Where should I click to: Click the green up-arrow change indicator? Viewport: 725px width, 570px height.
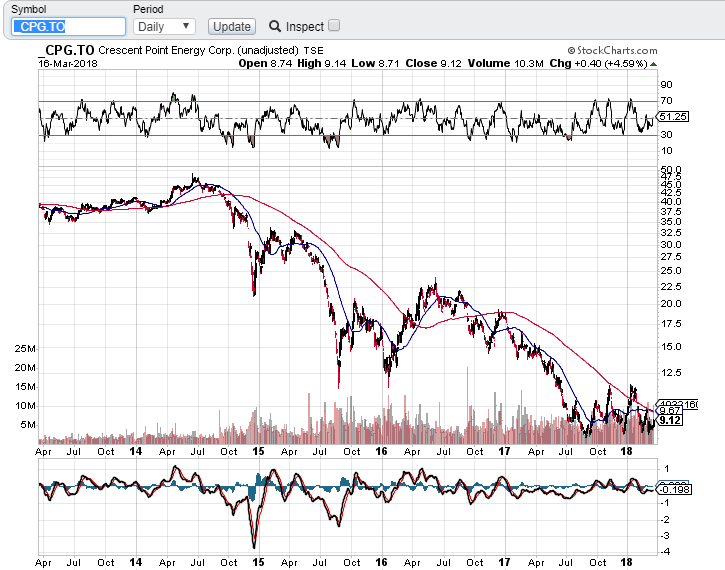tap(653, 64)
